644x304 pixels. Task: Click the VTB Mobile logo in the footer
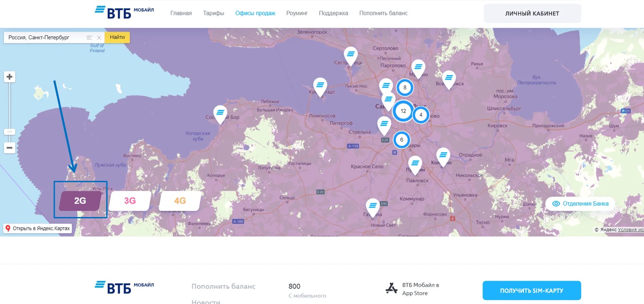coord(124,287)
